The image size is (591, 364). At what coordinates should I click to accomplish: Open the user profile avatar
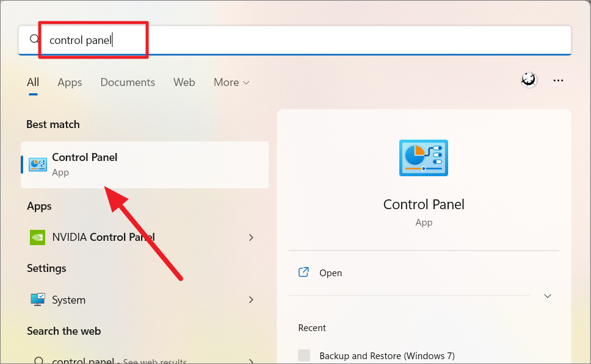point(529,80)
